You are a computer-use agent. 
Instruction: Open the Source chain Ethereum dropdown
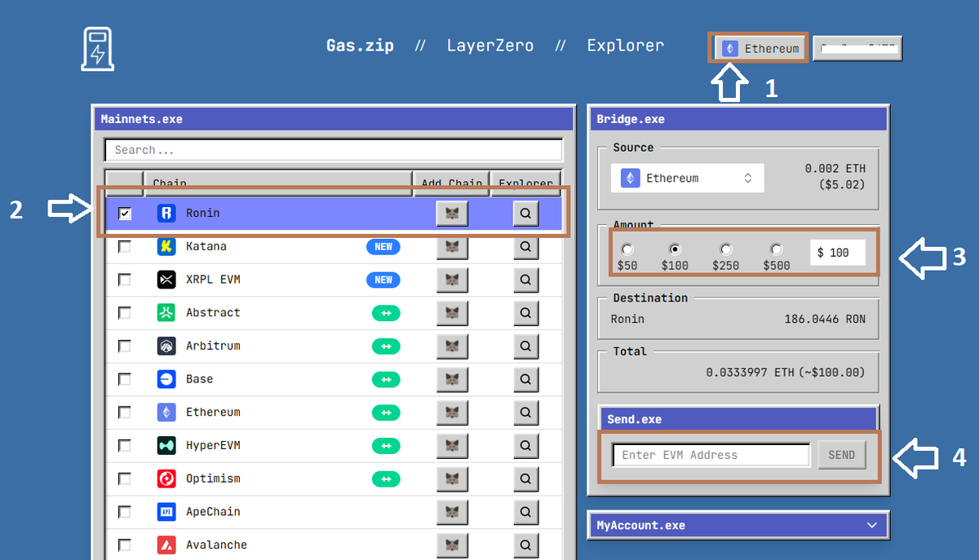[687, 178]
